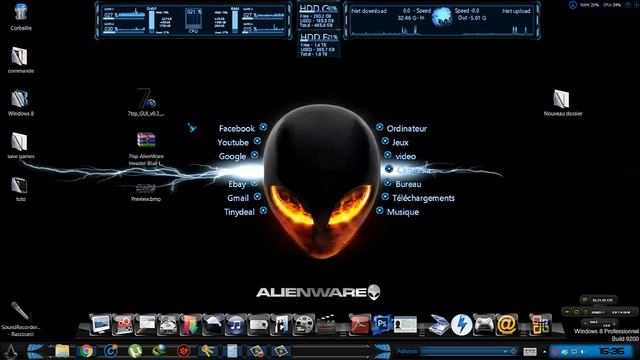Click the Ebay launcher link
The height and width of the screenshot is (360, 640).
click(x=237, y=184)
